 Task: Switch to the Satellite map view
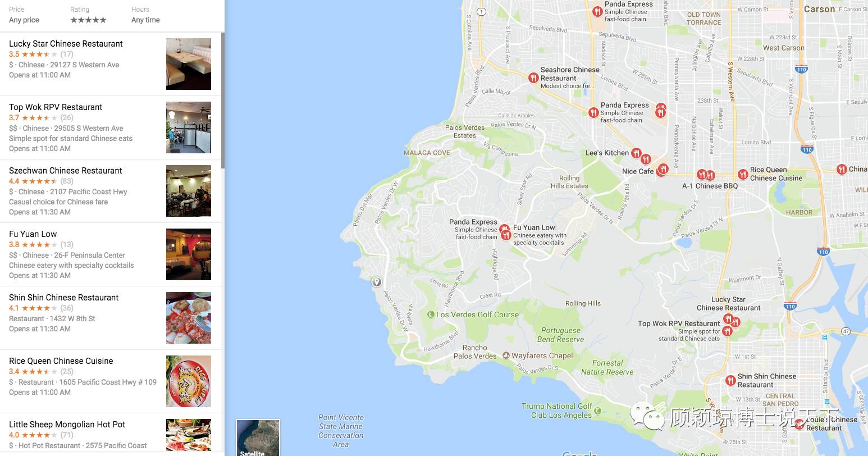tap(258, 438)
